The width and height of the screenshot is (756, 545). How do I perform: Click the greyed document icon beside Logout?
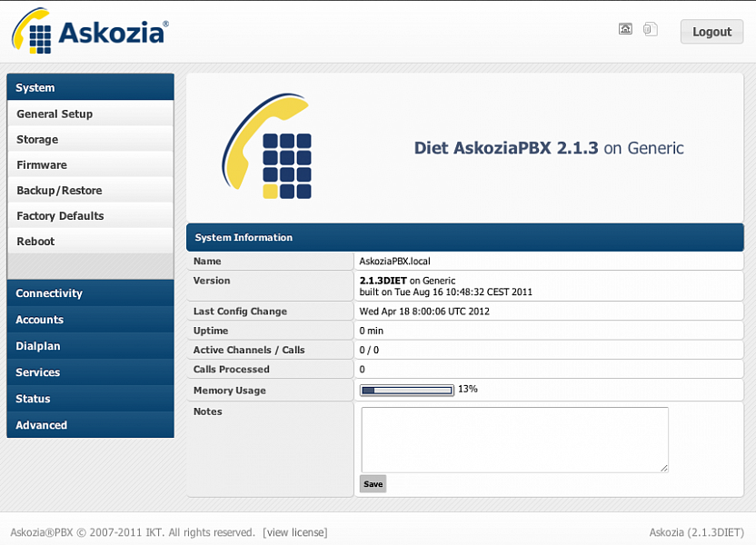point(650,29)
